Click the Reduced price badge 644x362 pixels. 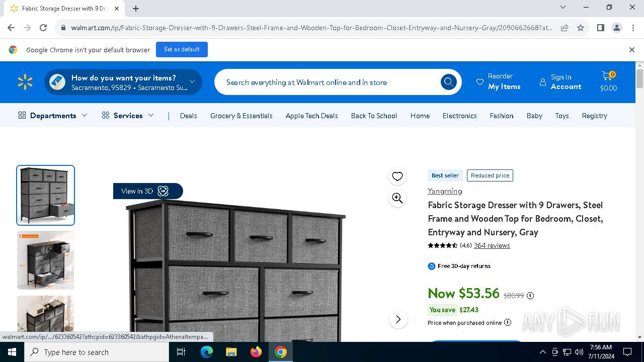[x=490, y=175]
